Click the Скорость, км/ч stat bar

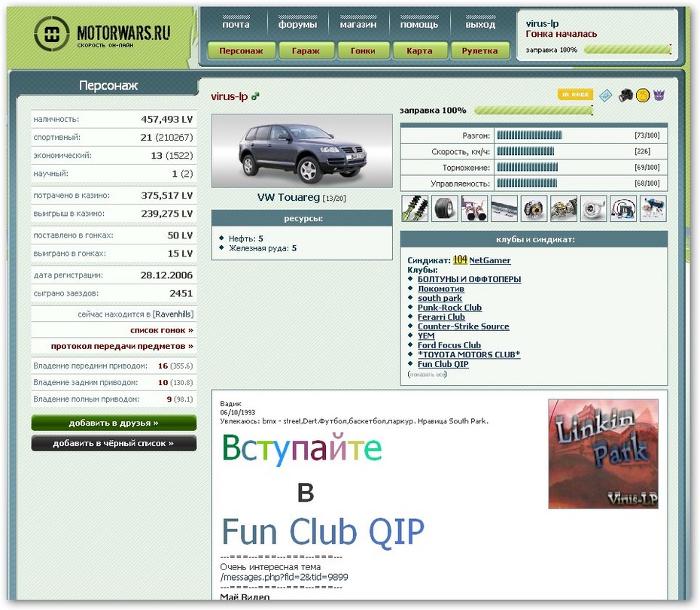tap(525, 151)
